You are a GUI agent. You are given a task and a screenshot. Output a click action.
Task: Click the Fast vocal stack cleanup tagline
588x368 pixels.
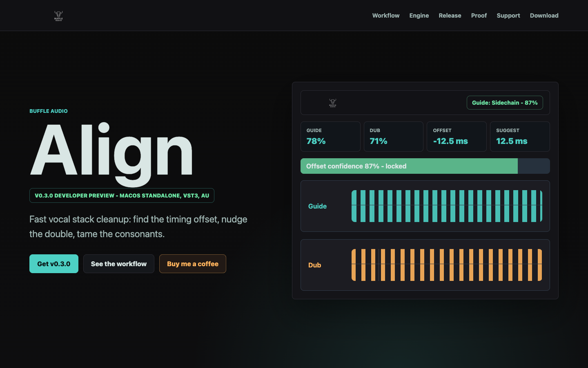138,227
